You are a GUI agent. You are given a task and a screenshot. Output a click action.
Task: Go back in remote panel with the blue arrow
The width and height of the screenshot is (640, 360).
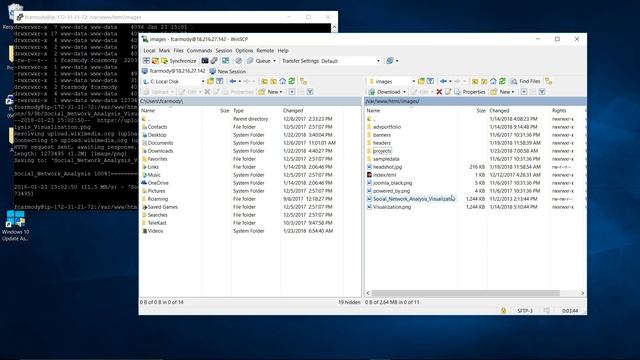[444, 81]
